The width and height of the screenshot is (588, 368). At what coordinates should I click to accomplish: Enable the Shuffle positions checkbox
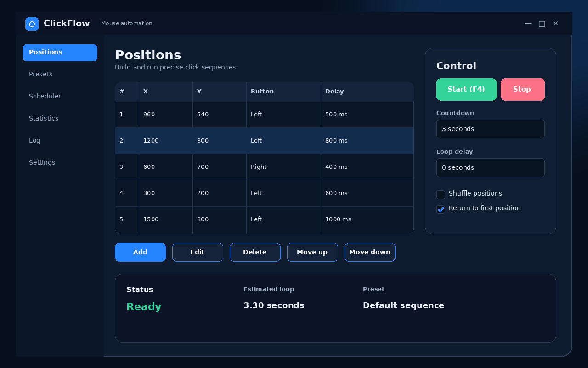point(441,195)
